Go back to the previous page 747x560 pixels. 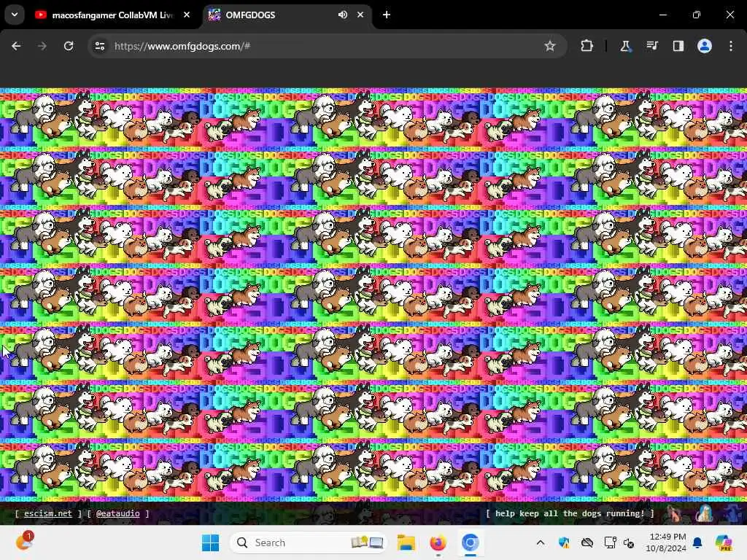[16, 46]
